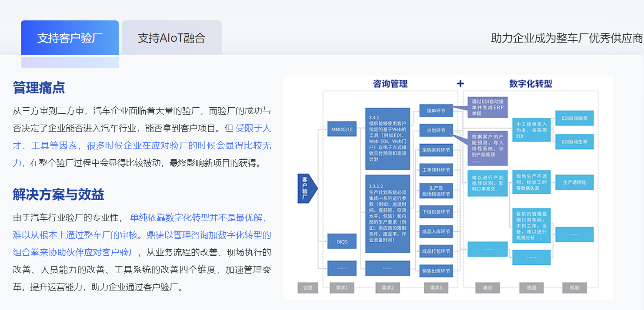The image size is (644, 310).
Task: Click the 下线包装环节 box
Action: (x=436, y=211)
